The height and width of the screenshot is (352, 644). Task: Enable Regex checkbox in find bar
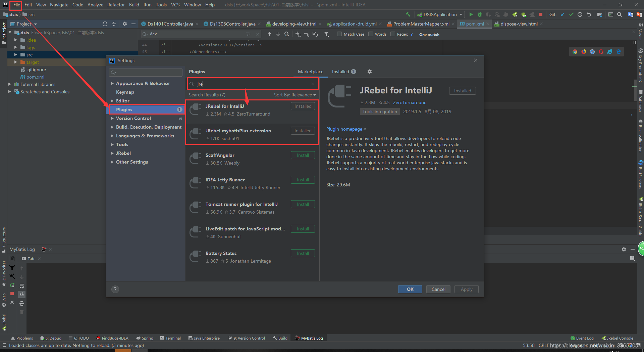tap(393, 34)
